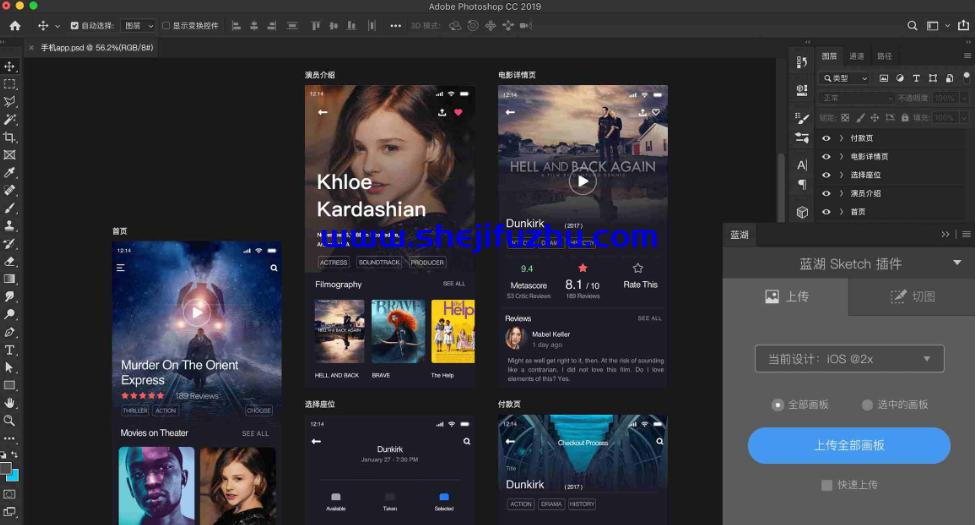Click the share icon at top right
This screenshot has height=525, width=976.
(963, 26)
